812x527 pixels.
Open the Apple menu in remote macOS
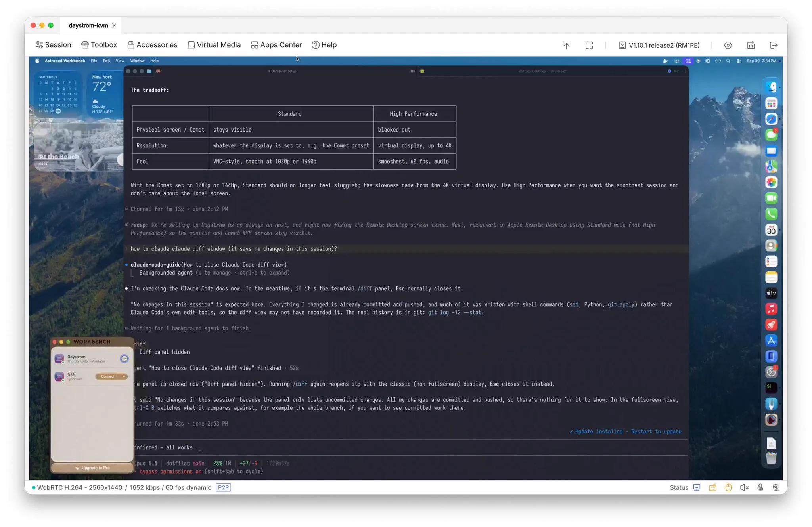pyautogui.click(x=37, y=61)
